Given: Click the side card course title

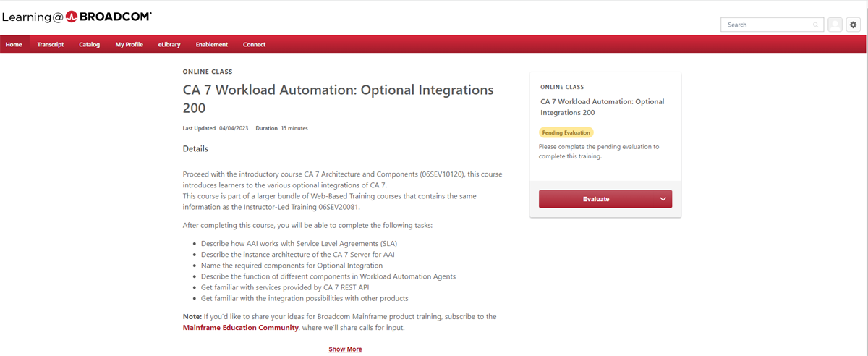Looking at the screenshot, I should tap(602, 107).
